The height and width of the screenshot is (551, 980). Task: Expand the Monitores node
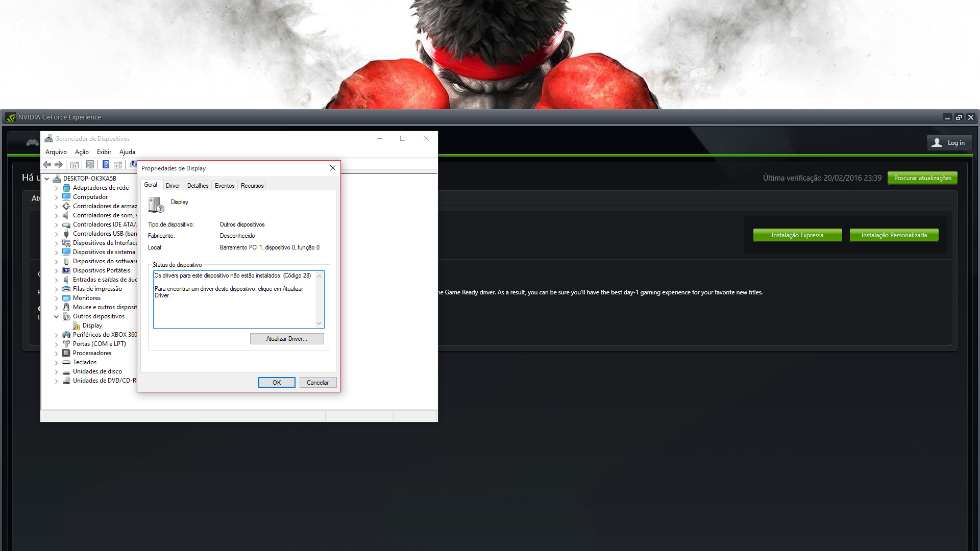tap(57, 298)
